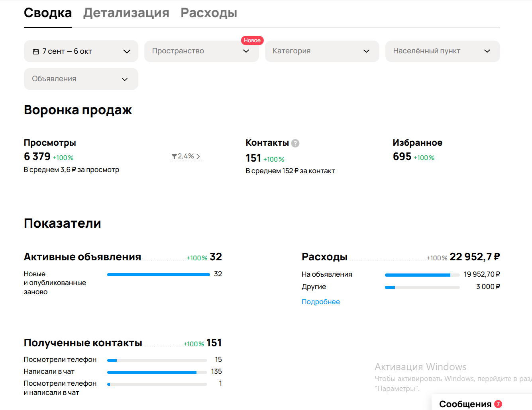Click the chevron arrow in Категория dropdown
This screenshot has width=532, height=410.
click(x=367, y=51)
